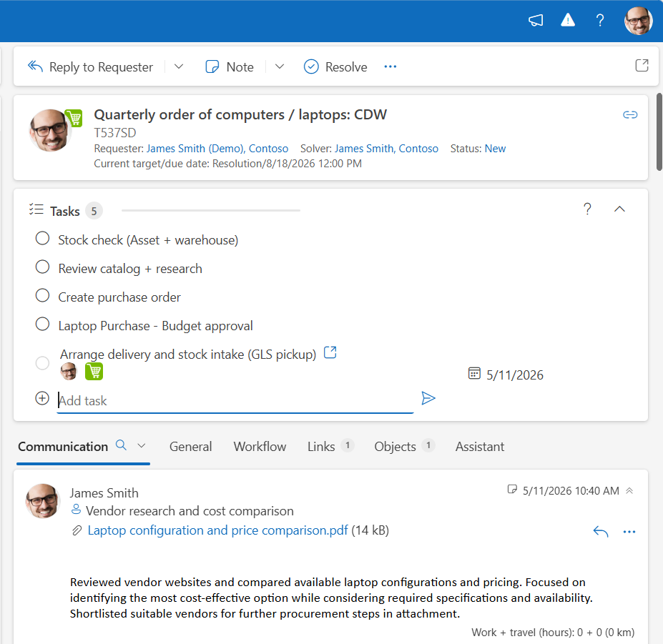Viewport: 663px width, 644px height.
Task: Search communication with magnifier icon
Action: [122, 445]
